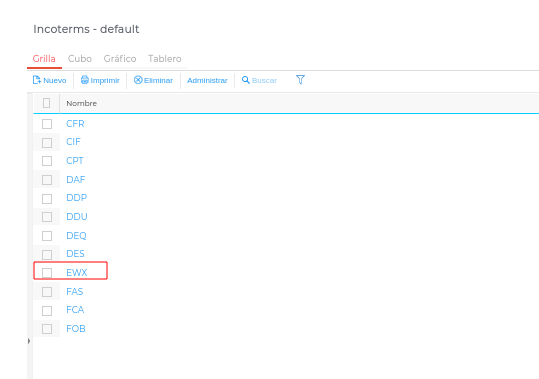
Task: Sort by the Nombre column header
Action: click(x=81, y=103)
